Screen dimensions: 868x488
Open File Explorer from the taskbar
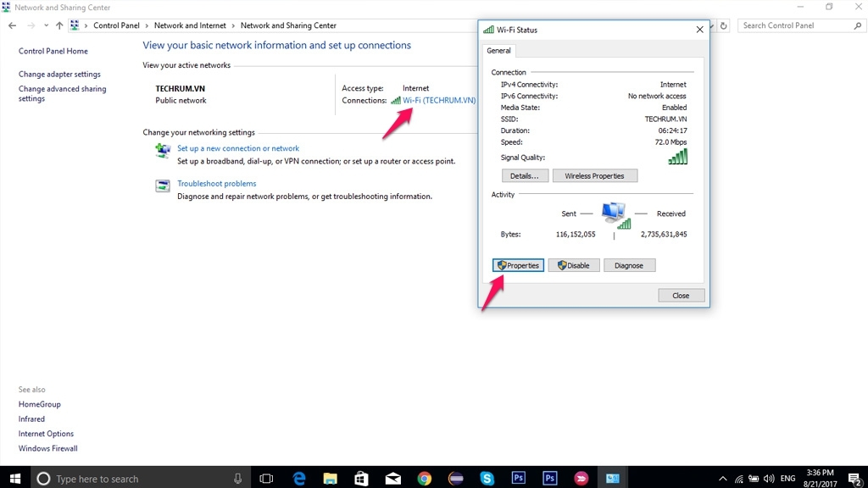coord(330,478)
